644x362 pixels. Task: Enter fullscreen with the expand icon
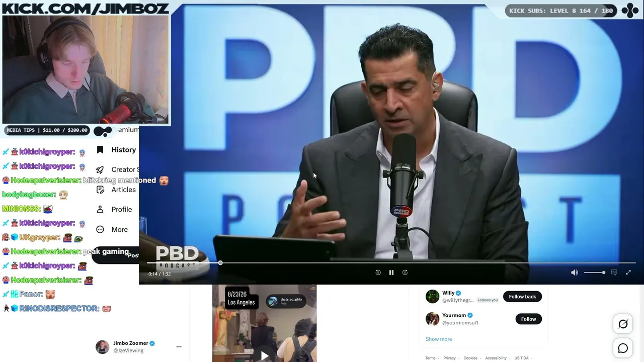pos(628,273)
